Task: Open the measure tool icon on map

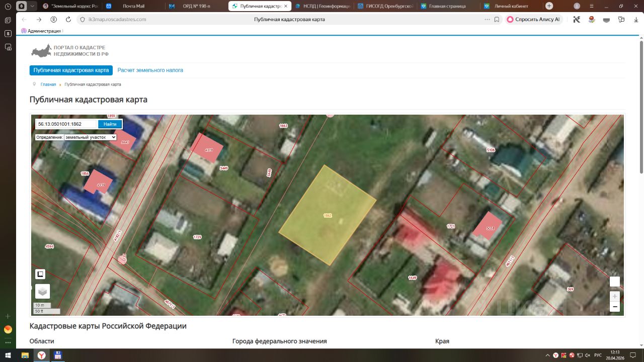Action: pos(40,274)
